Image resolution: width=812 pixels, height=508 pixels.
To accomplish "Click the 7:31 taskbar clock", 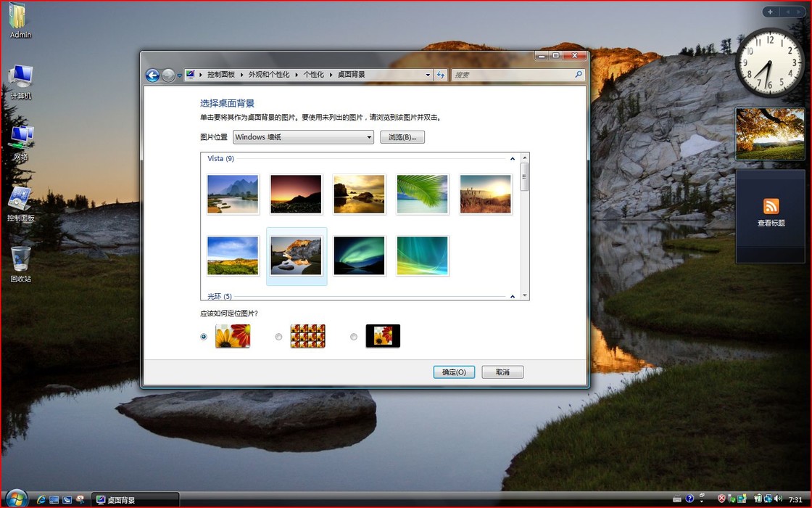I will 795,500.
